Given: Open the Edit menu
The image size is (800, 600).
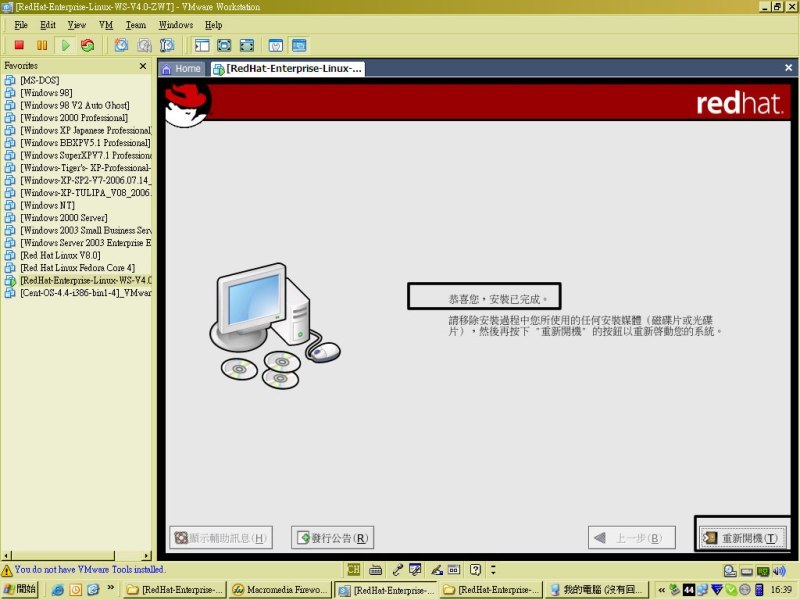Looking at the screenshot, I should coord(48,25).
